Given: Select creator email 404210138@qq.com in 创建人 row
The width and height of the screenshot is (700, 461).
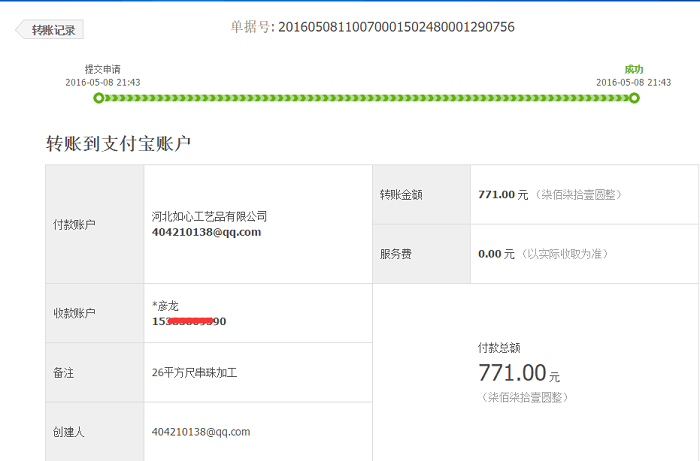Looking at the screenshot, I should click(201, 432).
